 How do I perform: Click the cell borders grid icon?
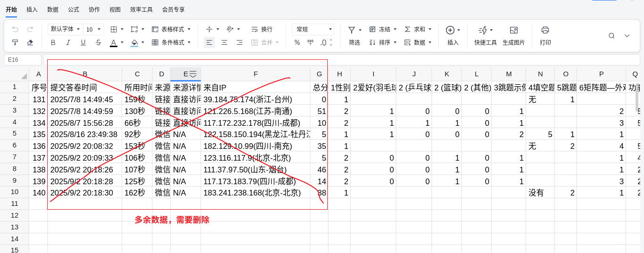click(114, 29)
